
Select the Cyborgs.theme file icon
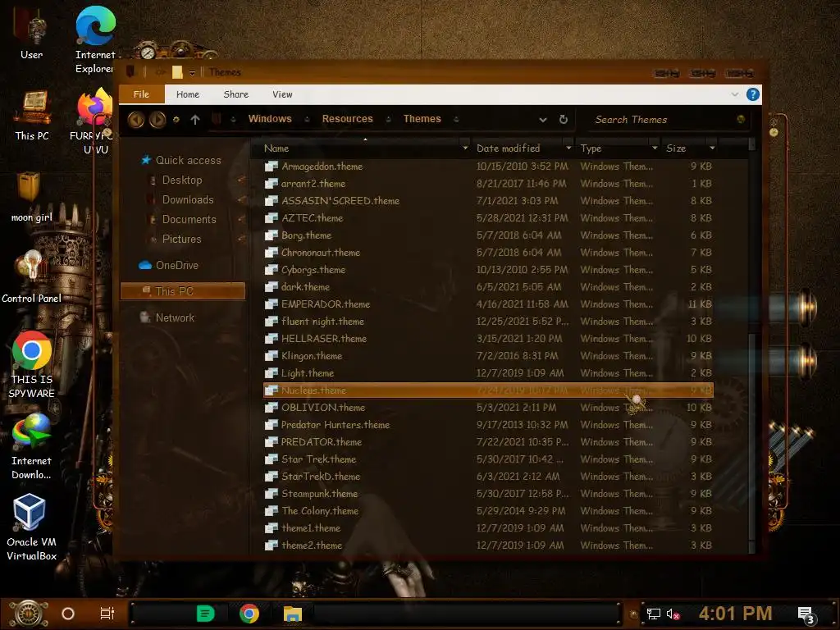point(272,269)
